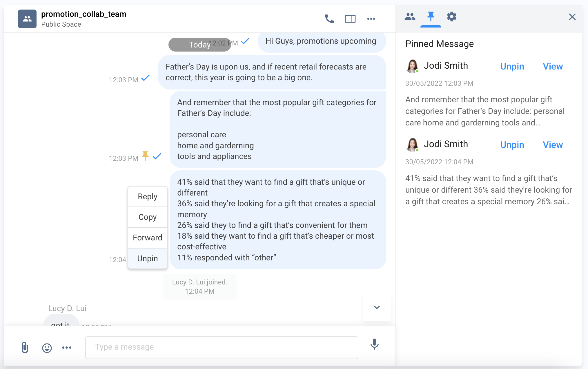588x369 pixels.
Task: Click the 30/05/2022 12:03 PM timestamp
Action: (439, 83)
